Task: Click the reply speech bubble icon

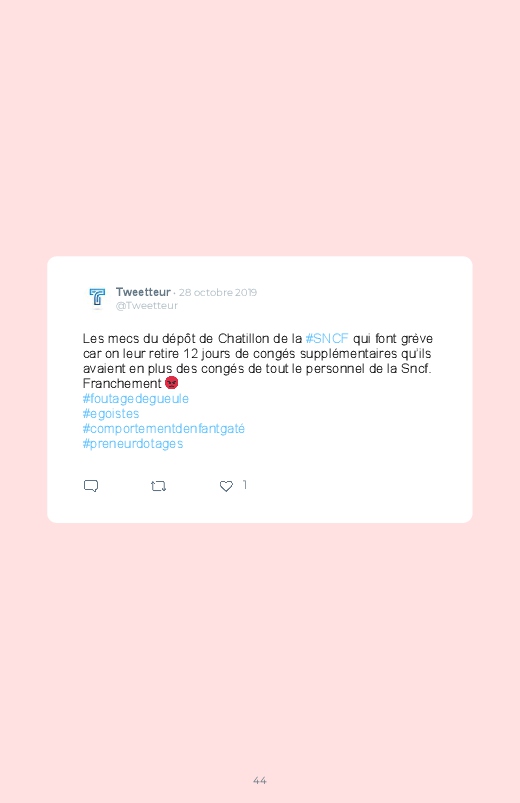Action: point(91,485)
